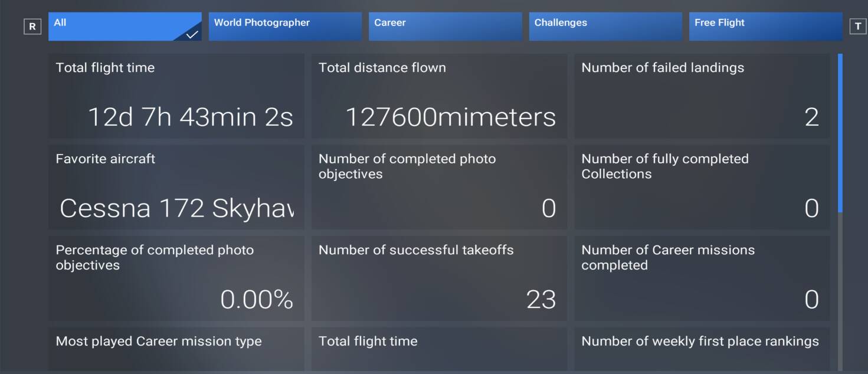Open the Favorite aircraft Cessna 172 tile

[x=176, y=188]
